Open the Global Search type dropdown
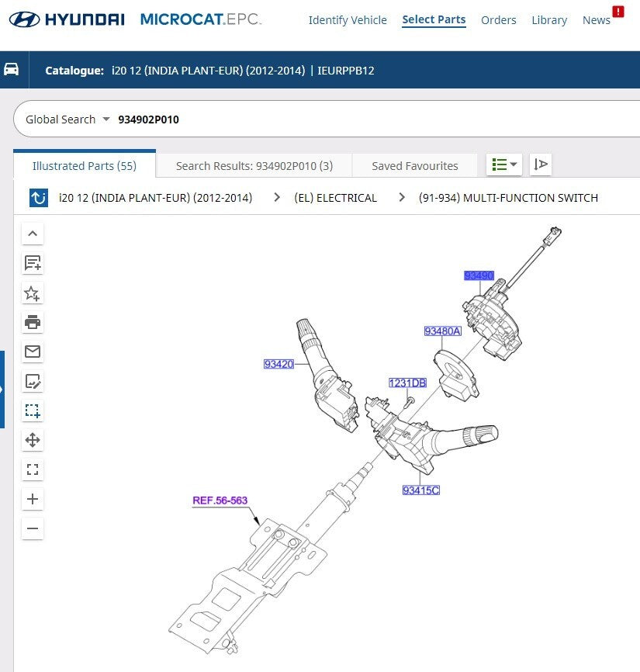640x672 pixels. point(67,120)
